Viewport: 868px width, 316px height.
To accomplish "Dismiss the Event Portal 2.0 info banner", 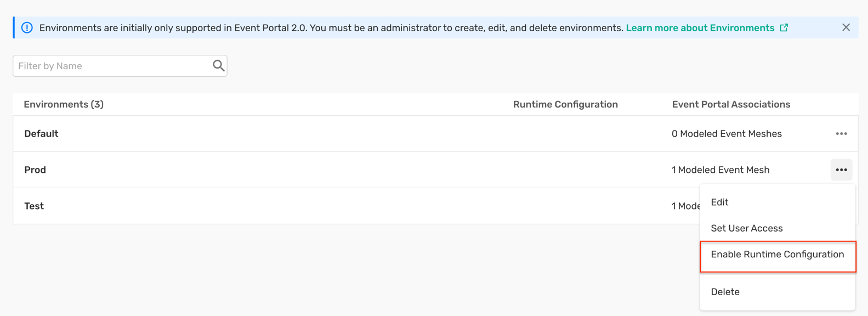I will click(846, 27).
